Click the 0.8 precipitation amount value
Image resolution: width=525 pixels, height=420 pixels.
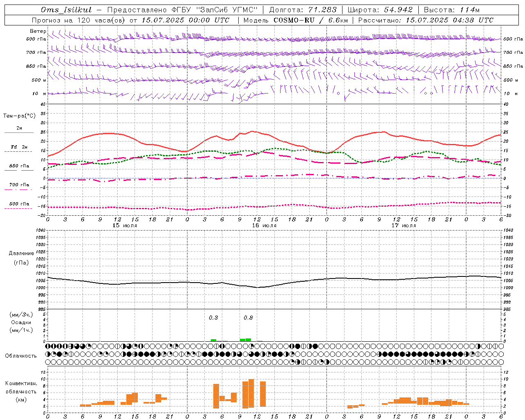(x=248, y=318)
